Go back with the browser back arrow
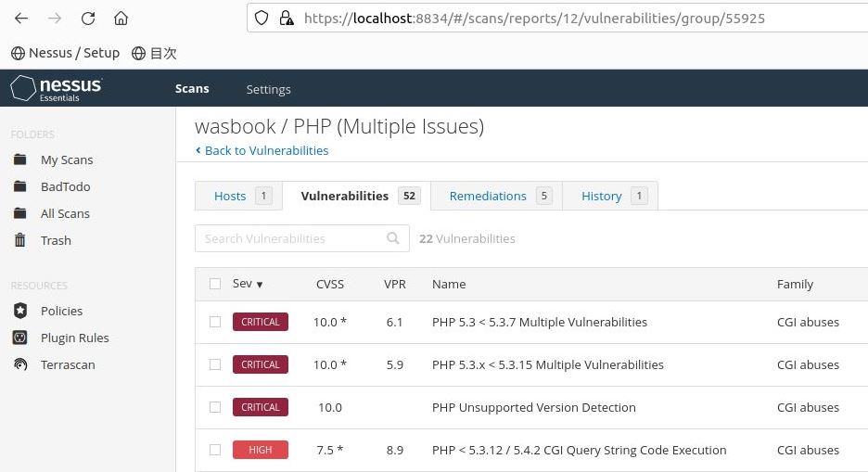868x472 pixels. pos(21,19)
